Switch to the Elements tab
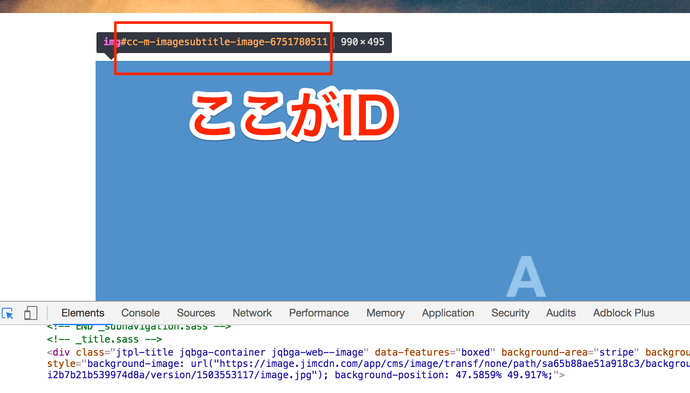 83,313
